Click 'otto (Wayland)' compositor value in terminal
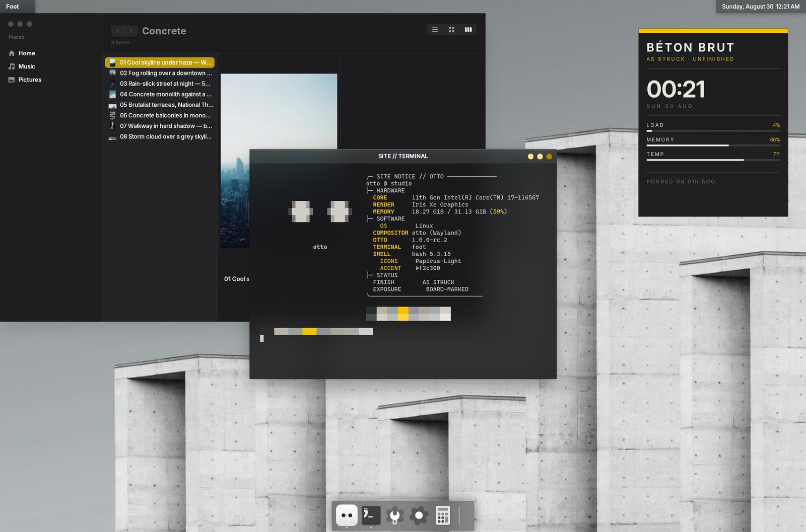The width and height of the screenshot is (806, 532). pos(436,233)
